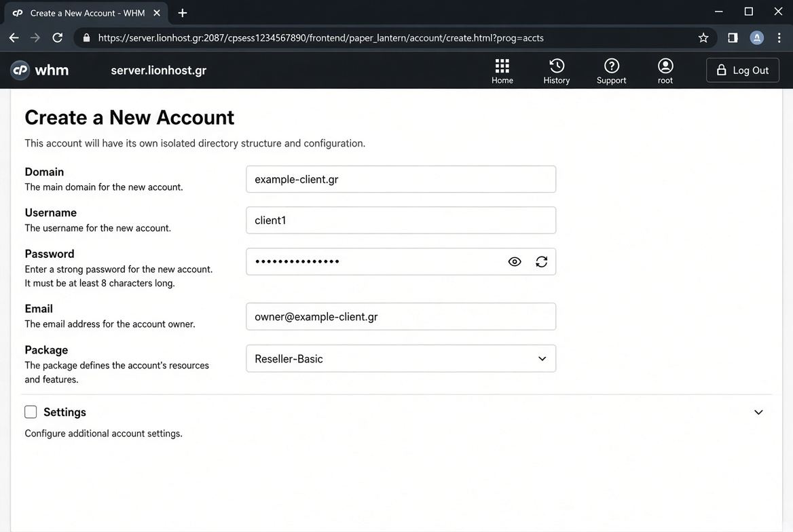Screen dimensions: 793x532
Task: Reload the page using the refresh icon
Action: [58, 38]
